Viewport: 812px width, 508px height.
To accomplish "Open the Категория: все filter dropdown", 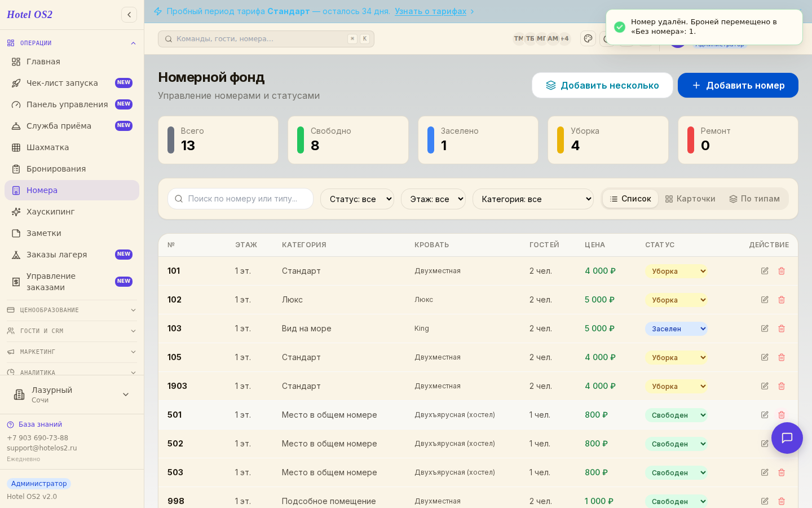I will pyautogui.click(x=533, y=199).
